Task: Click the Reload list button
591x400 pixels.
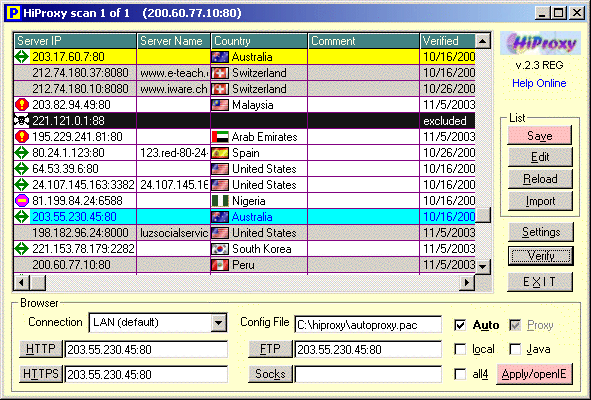Action: point(540,179)
